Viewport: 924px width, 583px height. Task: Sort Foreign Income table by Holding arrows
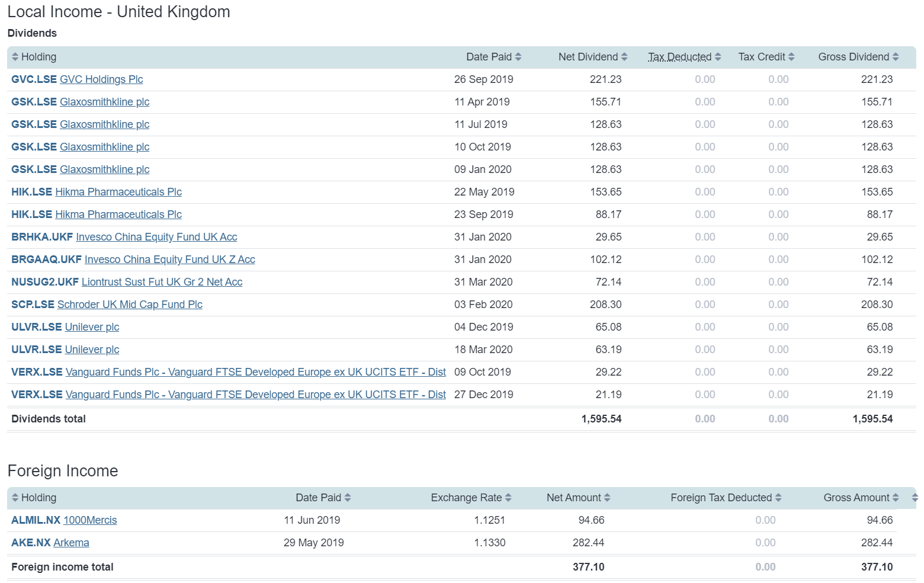pos(15,498)
